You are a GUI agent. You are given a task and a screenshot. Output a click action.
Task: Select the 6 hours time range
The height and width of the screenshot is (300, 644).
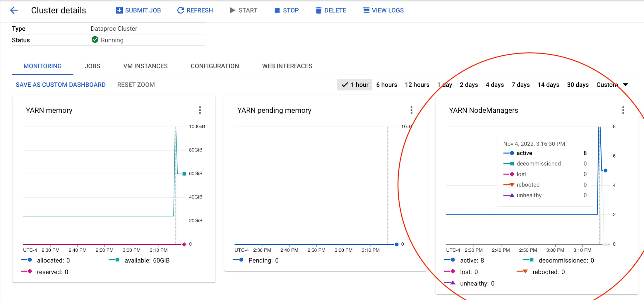tap(387, 85)
